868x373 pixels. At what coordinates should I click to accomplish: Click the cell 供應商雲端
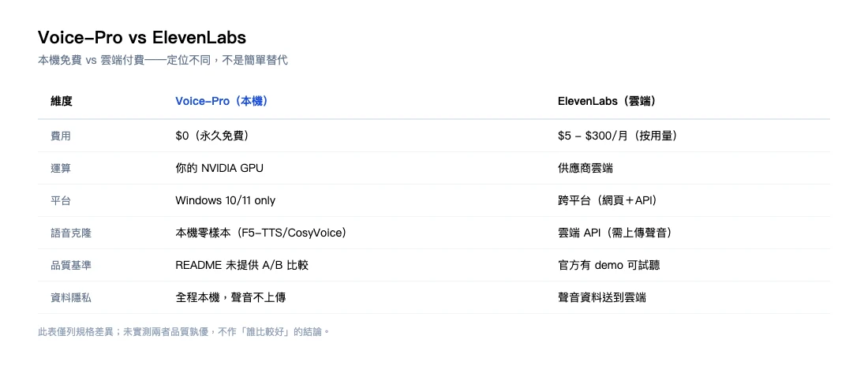pyautogui.click(x=586, y=168)
